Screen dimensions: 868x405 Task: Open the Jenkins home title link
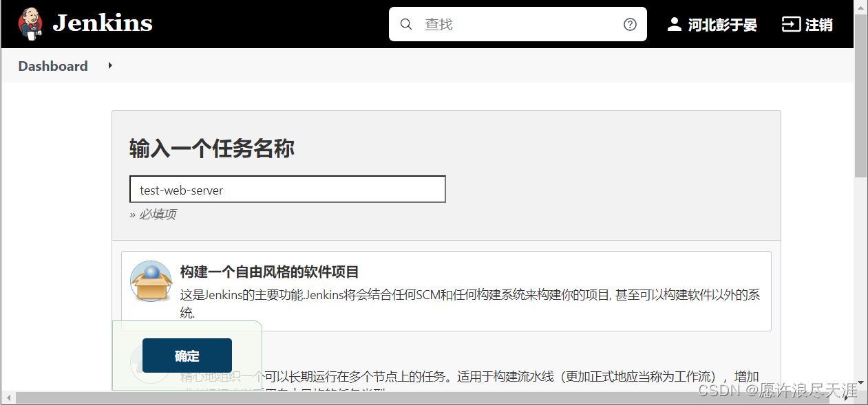click(103, 23)
